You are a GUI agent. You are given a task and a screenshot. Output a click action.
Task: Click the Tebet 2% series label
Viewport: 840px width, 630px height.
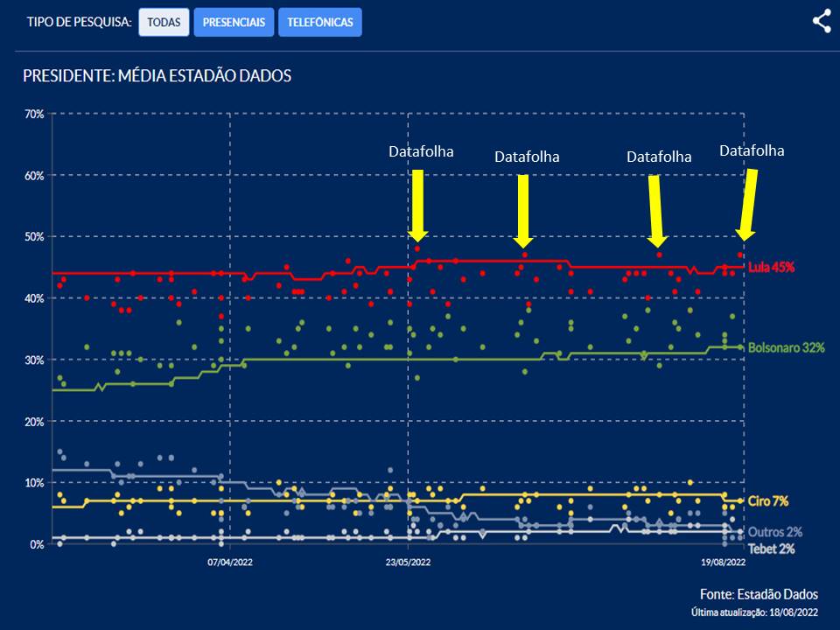(x=771, y=549)
